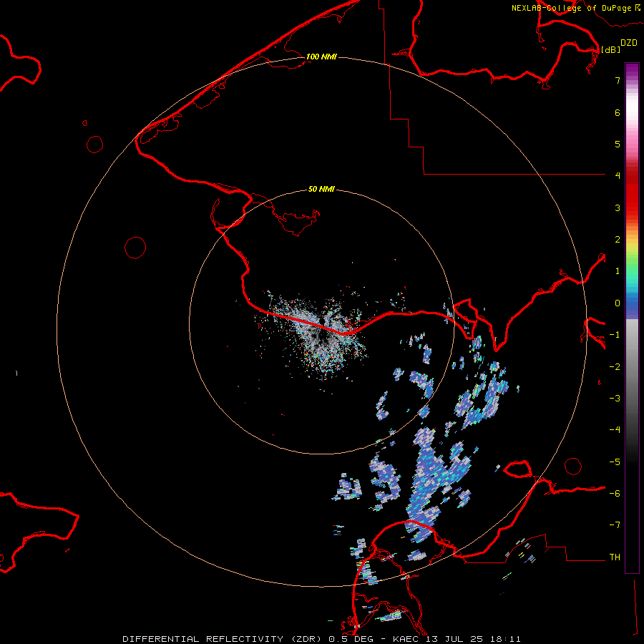The image size is (644, 644).
Task: Click the 'KAEC' radar site identifier
Action: click(406, 639)
